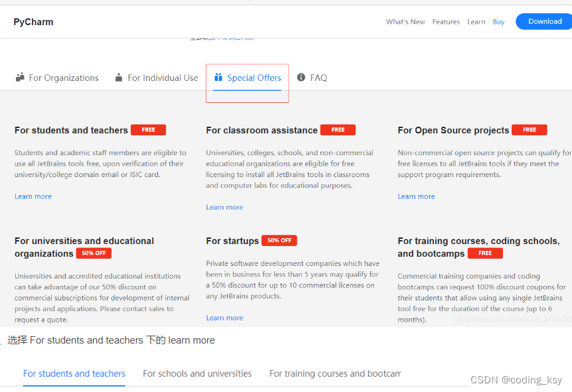Go to the Buy page

pos(498,22)
